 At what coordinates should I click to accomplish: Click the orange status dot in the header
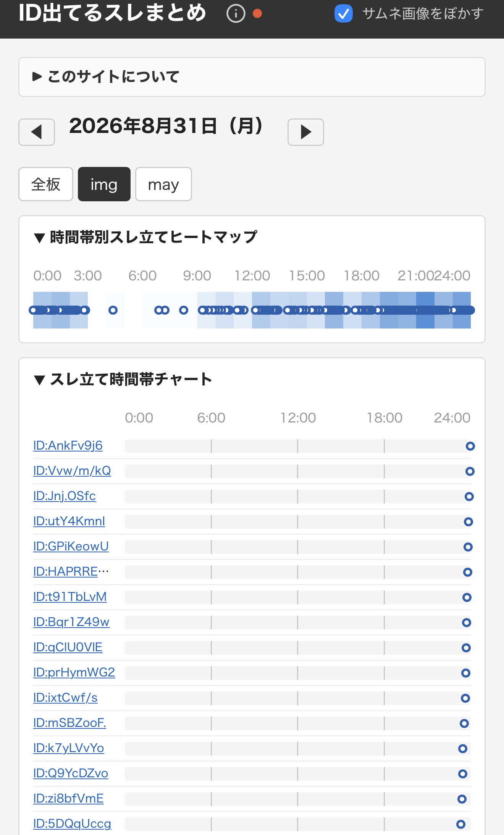tap(257, 14)
